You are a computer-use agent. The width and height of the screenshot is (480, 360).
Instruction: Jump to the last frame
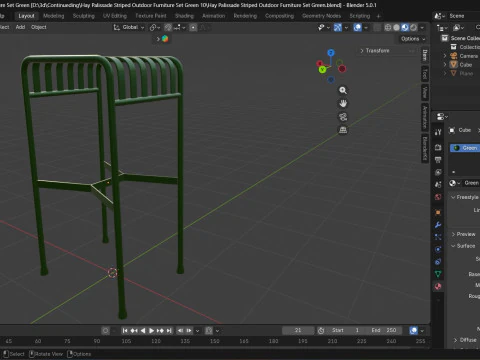(169, 331)
